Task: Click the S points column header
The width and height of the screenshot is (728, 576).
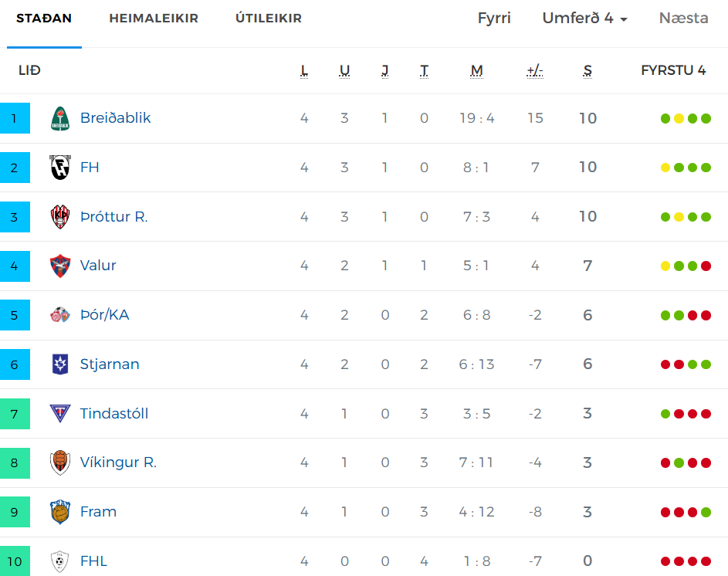Action: point(587,70)
